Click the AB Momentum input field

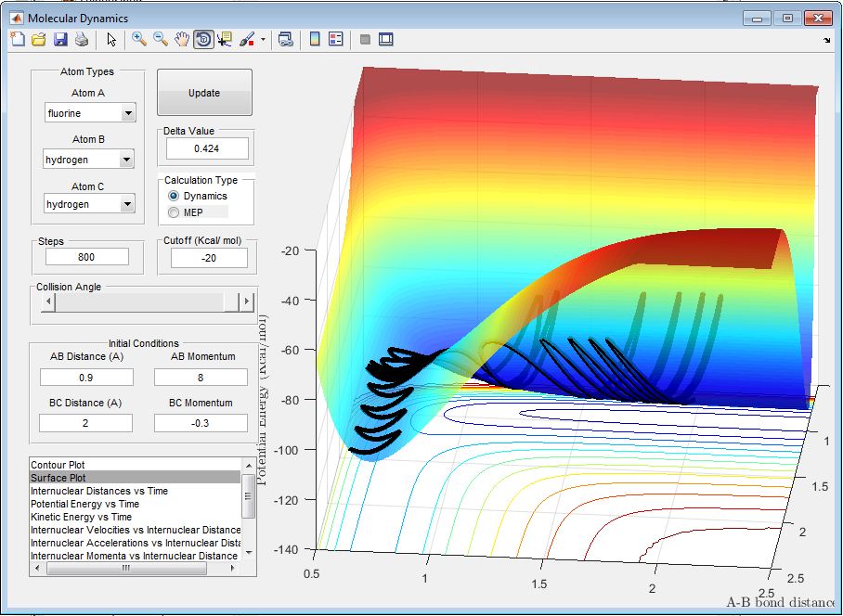point(202,377)
